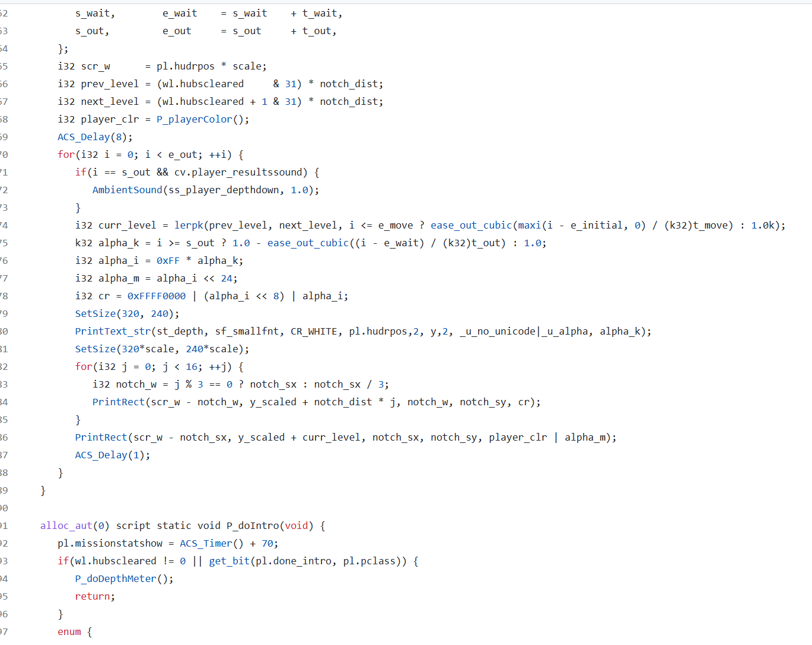Click "PrintRect" on the notch_w line
812x645 pixels.
pos(118,402)
